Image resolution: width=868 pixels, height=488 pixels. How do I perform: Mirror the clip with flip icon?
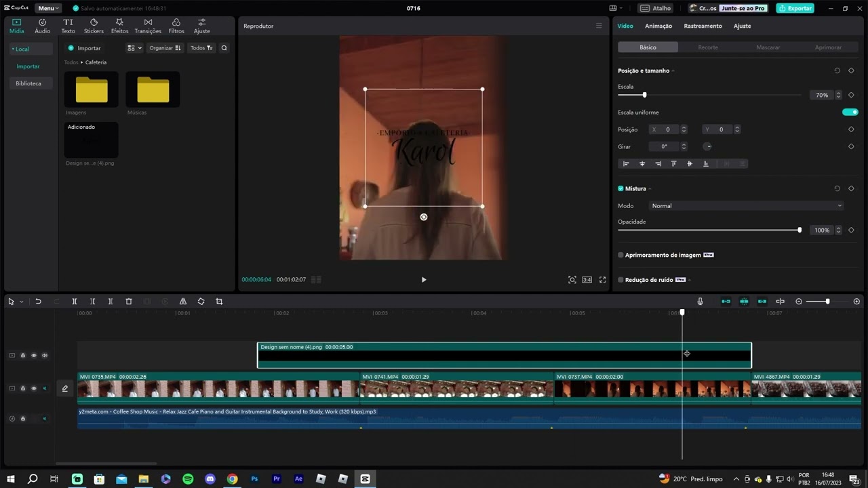[183, 302]
